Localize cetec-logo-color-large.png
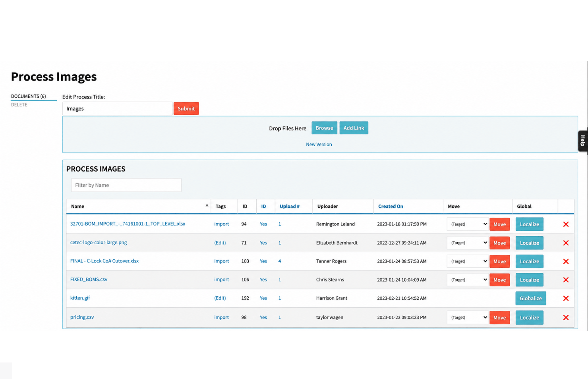Viewport: 588px width, 392px height. coord(530,243)
